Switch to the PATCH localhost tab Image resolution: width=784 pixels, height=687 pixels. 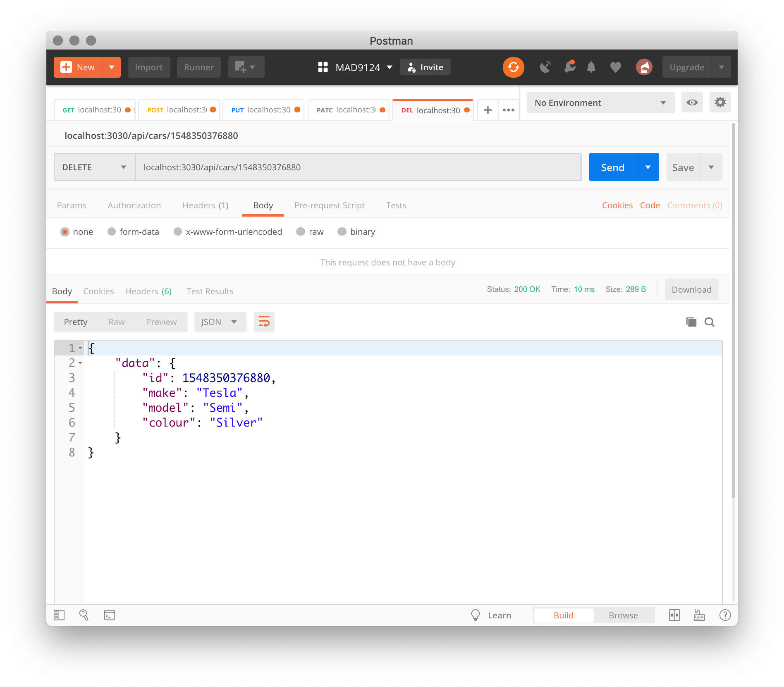[349, 110]
